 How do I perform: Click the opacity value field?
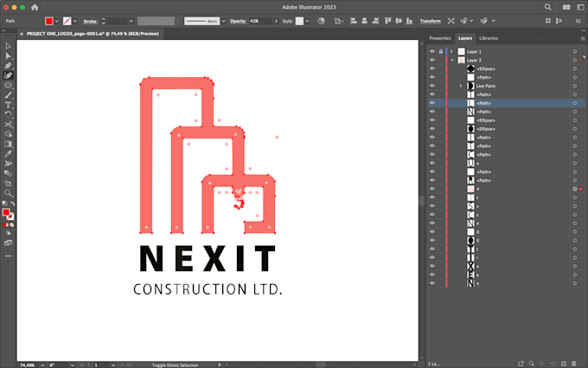(x=260, y=21)
